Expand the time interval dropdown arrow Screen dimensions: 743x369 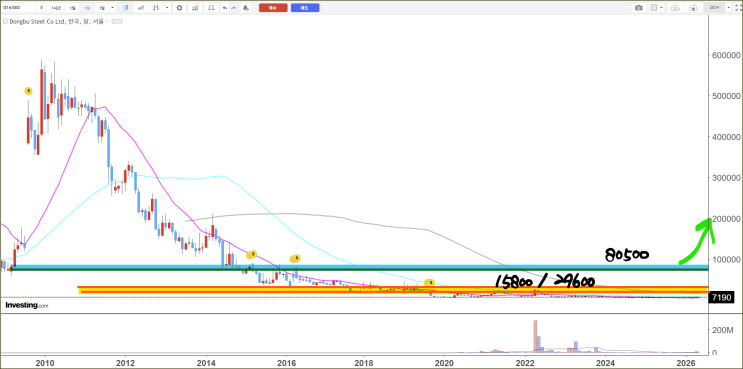click(112, 8)
